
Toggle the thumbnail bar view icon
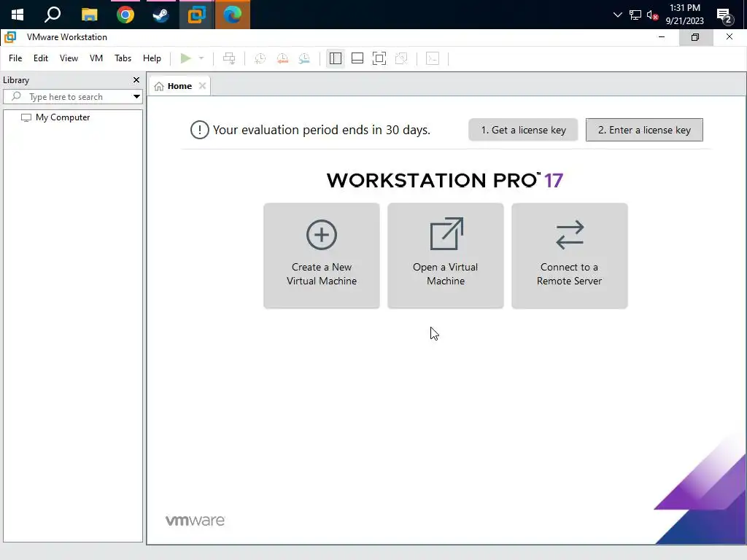[x=357, y=58]
